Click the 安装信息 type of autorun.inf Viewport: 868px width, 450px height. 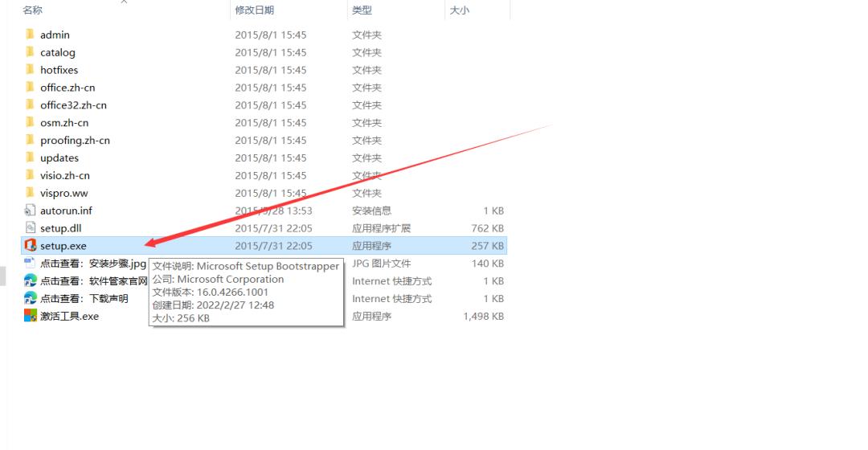[x=371, y=211]
